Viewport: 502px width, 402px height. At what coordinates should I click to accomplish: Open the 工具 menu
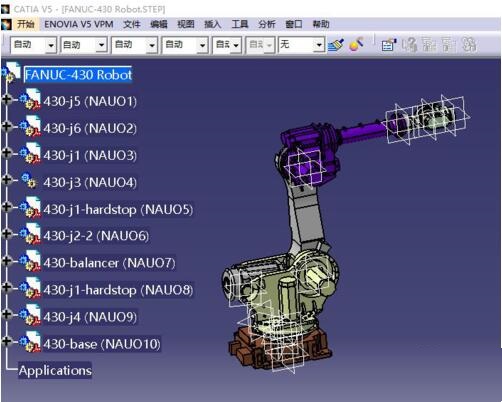point(240,24)
